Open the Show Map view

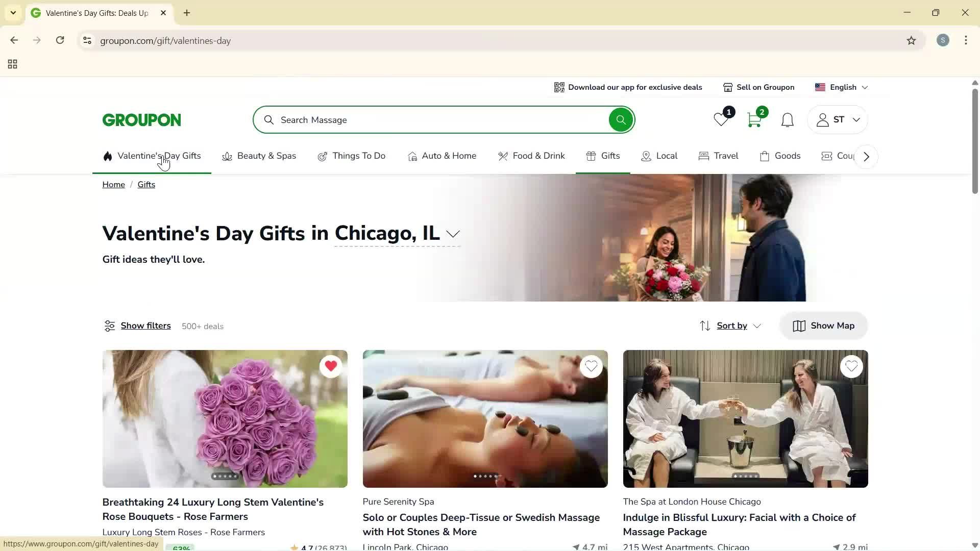point(823,325)
